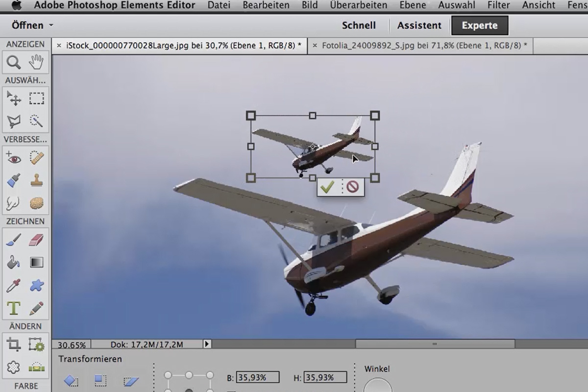This screenshot has height=392, width=588.
Task: Select the Cookie Cutter tool
Action: tap(14, 367)
